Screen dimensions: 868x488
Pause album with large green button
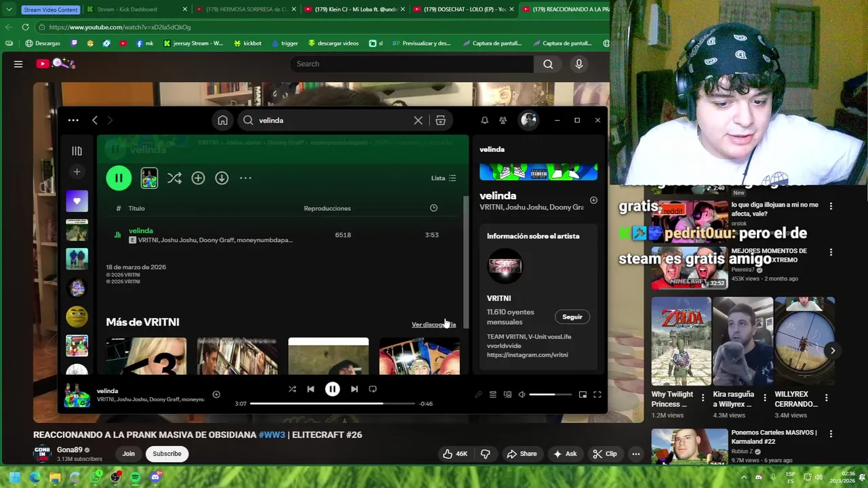119,178
